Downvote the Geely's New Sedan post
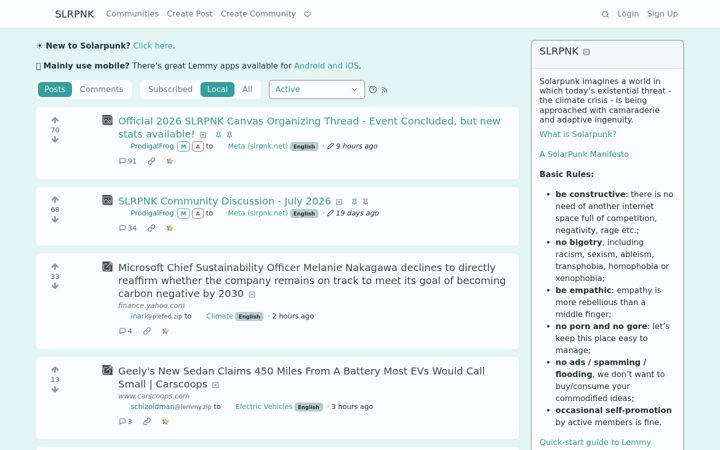Viewport: 720px width, 450px height. click(x=55, y=389)
